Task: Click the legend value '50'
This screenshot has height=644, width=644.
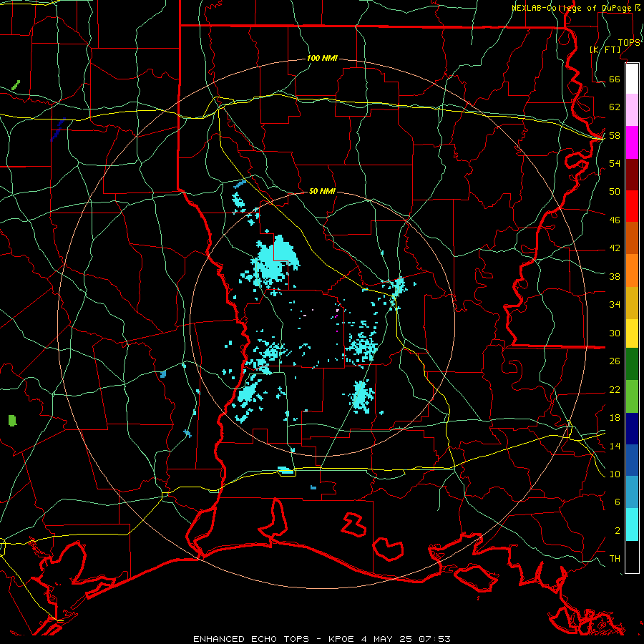Action: coord(615,192)
